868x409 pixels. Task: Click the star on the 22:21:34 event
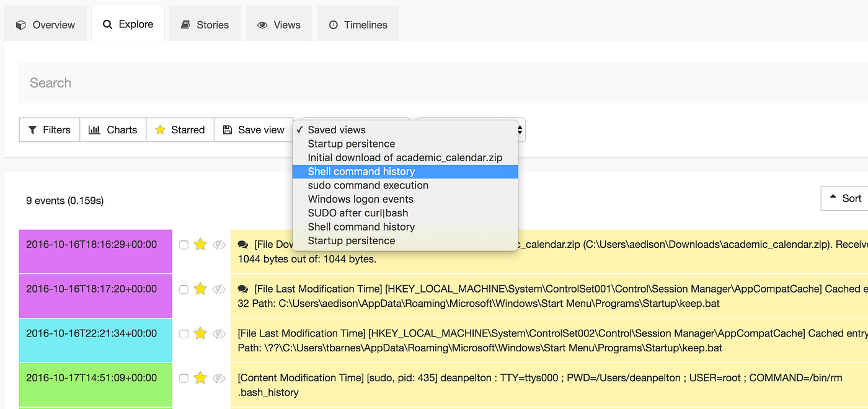pyautogui.click(x=200, y=333)
